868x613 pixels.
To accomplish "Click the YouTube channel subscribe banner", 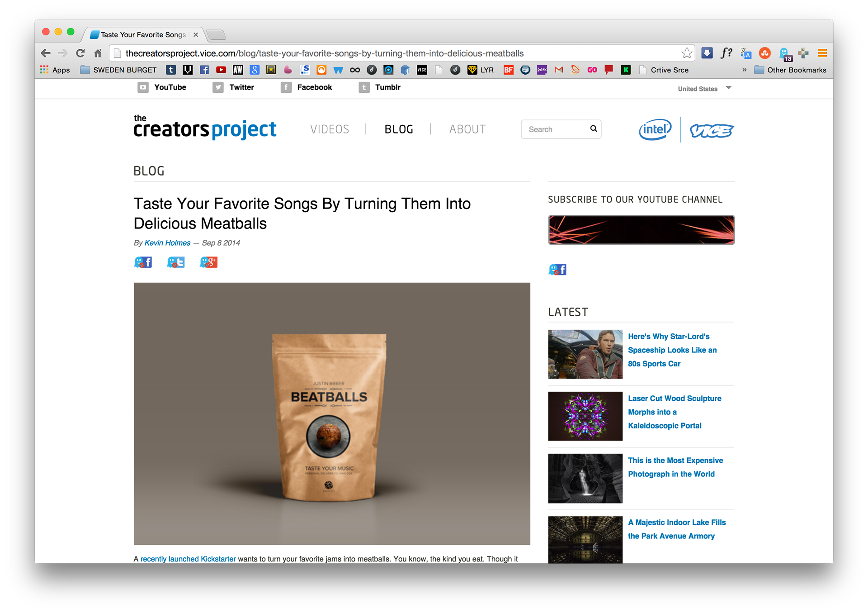I will click(641, 230).
